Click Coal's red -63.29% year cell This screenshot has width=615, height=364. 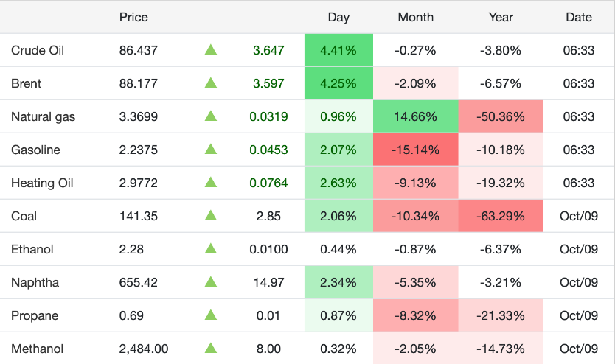501,217
